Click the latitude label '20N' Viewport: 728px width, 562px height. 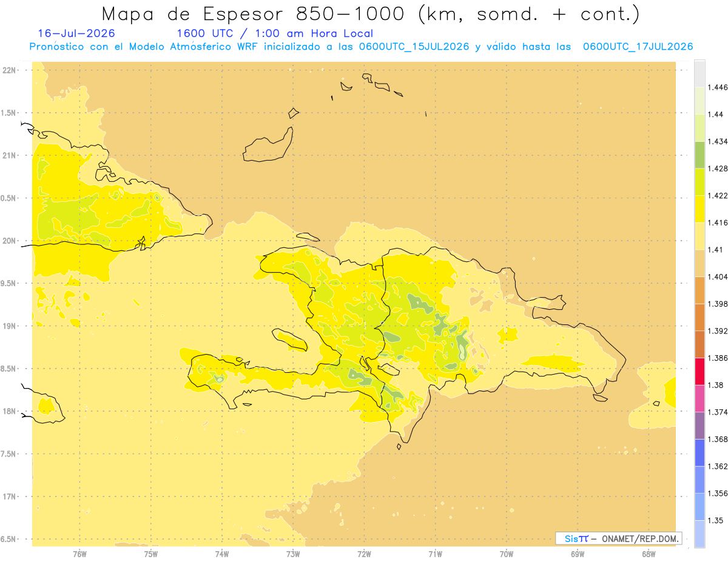[x=8, y=241]
